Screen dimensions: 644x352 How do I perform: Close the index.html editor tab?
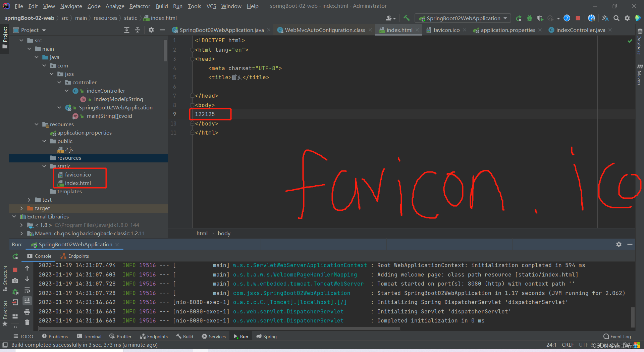(417, 30)
